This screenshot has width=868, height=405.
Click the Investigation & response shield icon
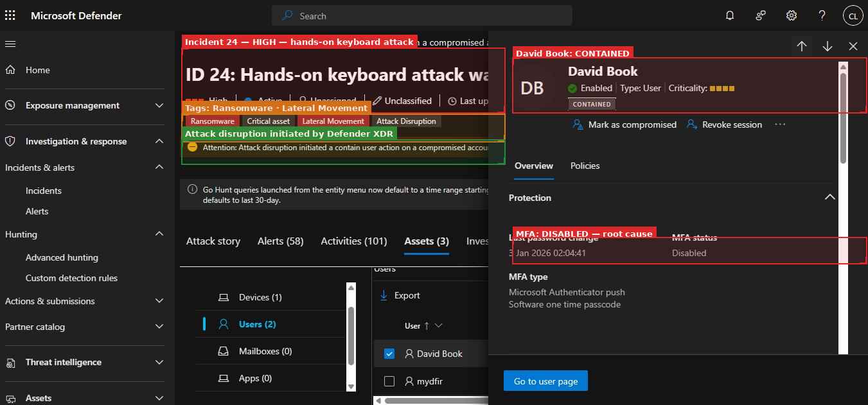click(x=10, y=141)
